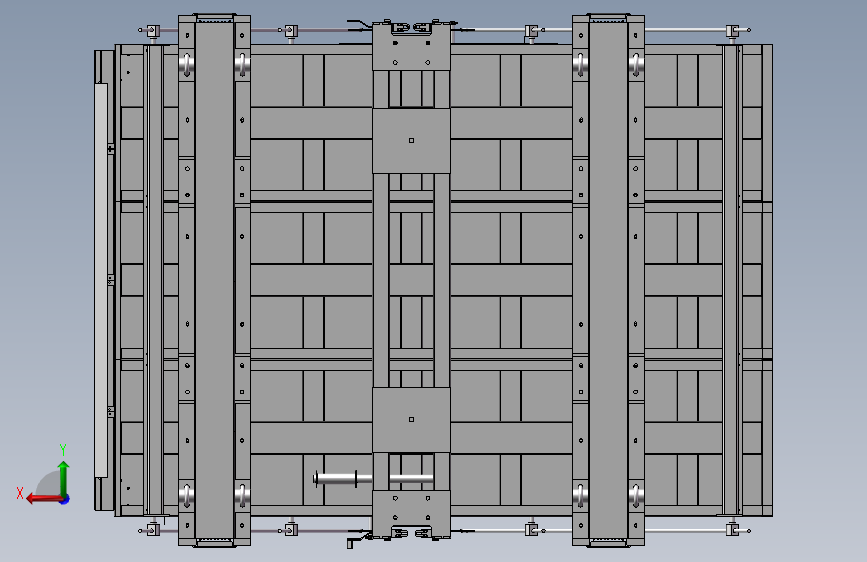
Task: Select the wide right vertical beam of the model
Action: (x=608, y=280)
